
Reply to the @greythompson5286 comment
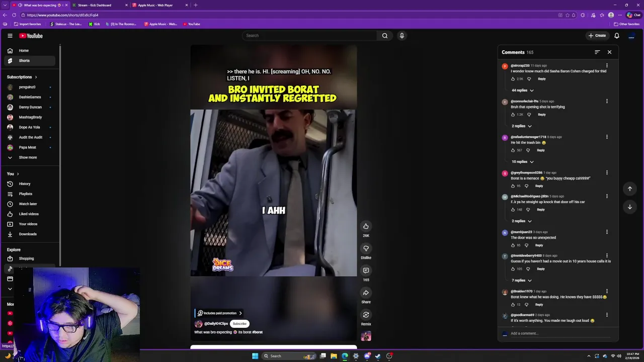(539, 186)
